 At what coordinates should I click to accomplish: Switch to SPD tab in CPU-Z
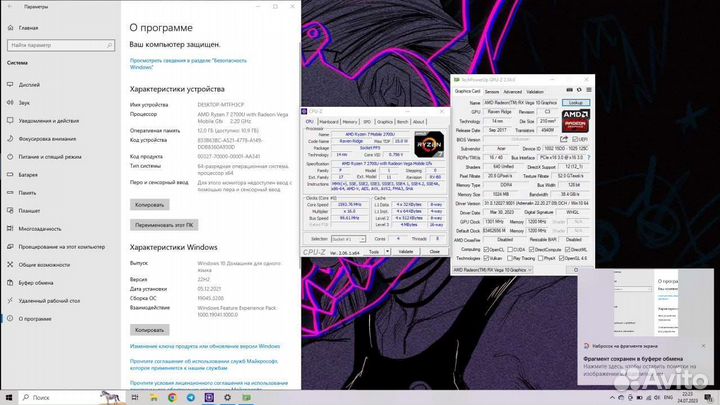point(367,122)
